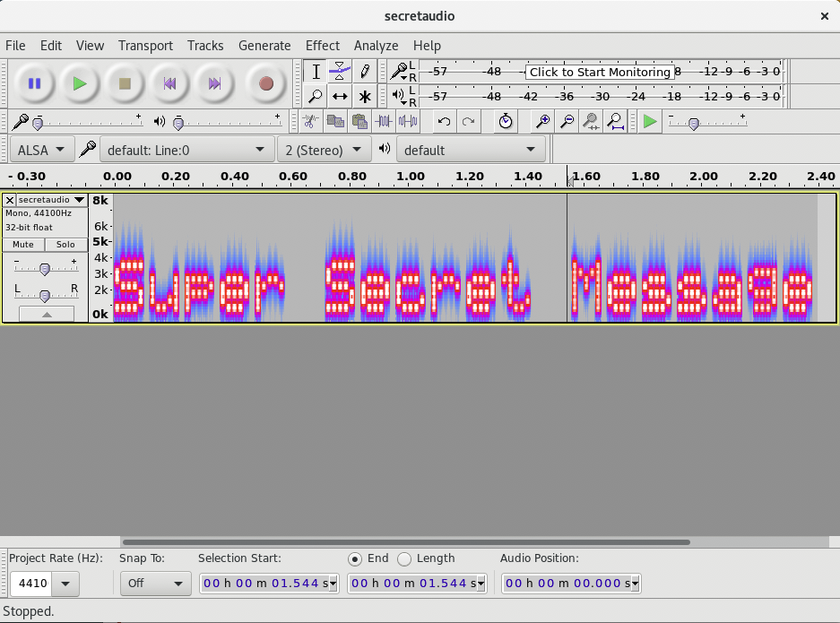Fit Project in window

coord(616,122)
